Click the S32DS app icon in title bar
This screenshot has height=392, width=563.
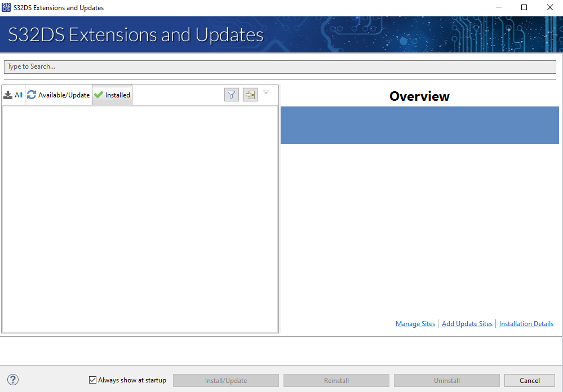click(6, 7)
